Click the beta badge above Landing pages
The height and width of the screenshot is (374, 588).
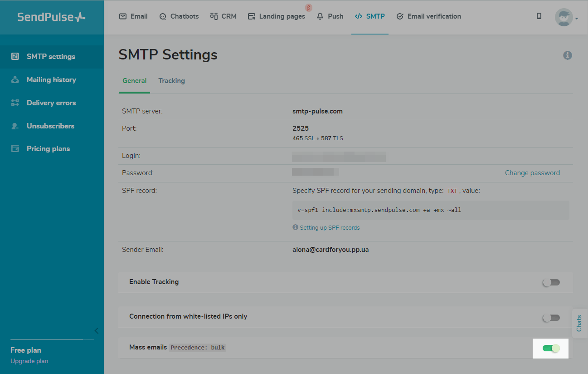click(309, 8)
